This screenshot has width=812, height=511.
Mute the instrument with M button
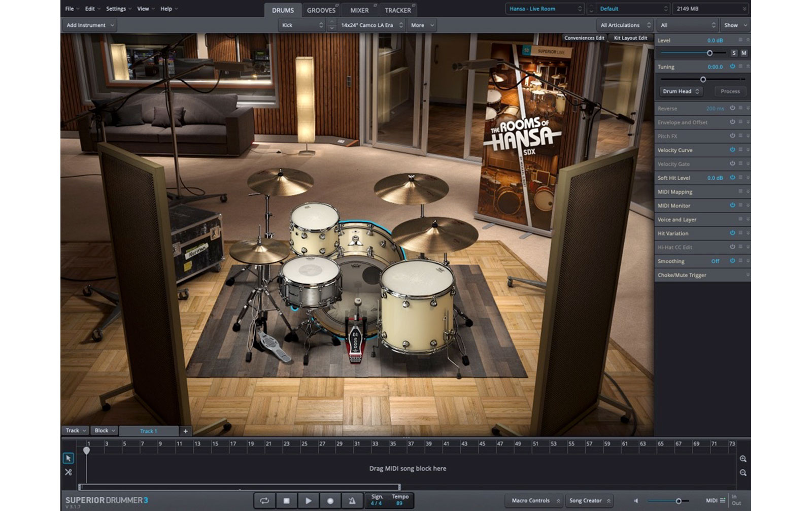pyautogui.click(x=744, y=53)
